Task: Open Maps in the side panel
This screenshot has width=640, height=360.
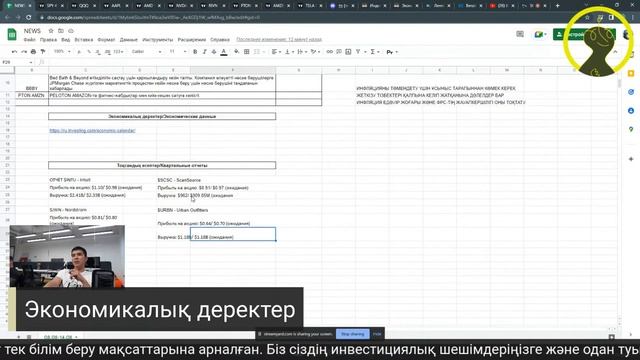Action: pos(631,129)
